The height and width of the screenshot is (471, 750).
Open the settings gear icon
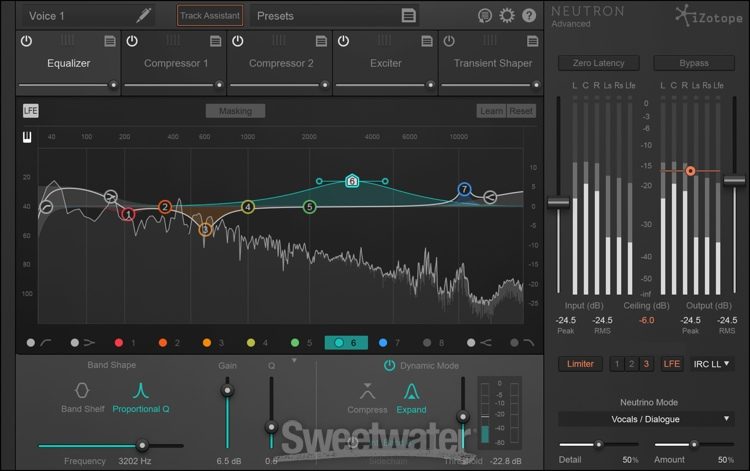(507, 16)
